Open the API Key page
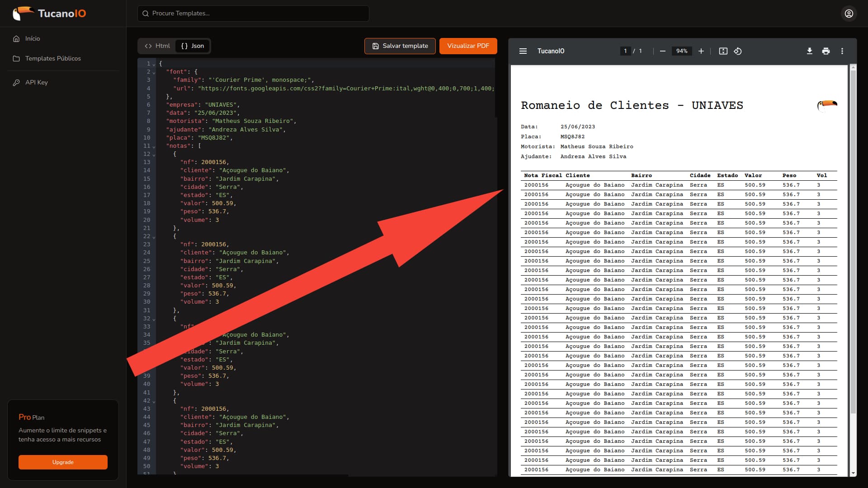The image size is (868, 488). click(36, 83)
